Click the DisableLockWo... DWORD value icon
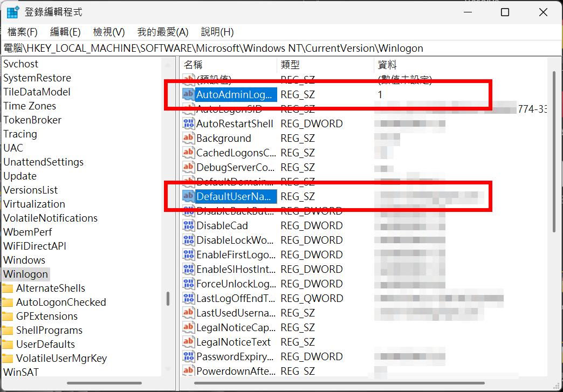563x392 pixels. pyautogui.click(x=189, y=240)
